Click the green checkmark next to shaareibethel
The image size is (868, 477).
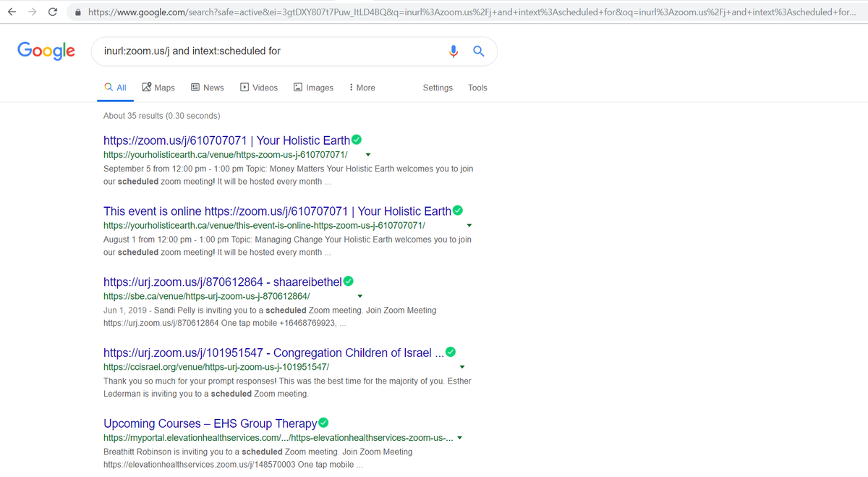click(x=348, y=282)
